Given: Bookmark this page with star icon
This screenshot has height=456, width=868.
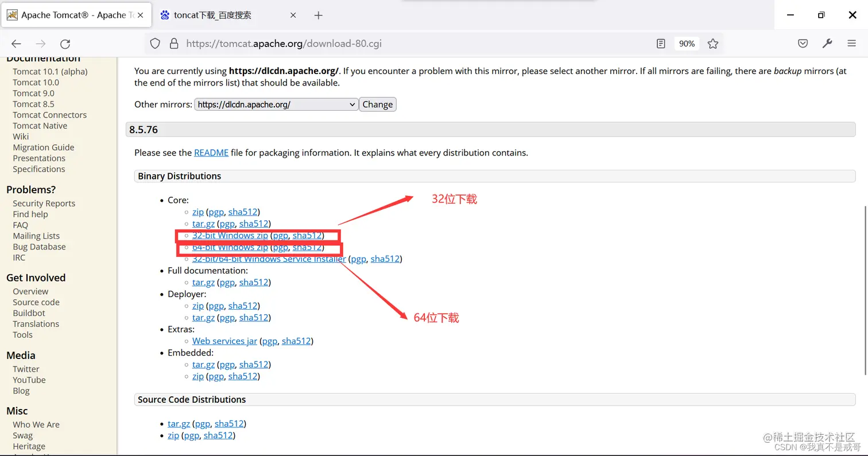Looking at the screenshot, I should [713, 44].
